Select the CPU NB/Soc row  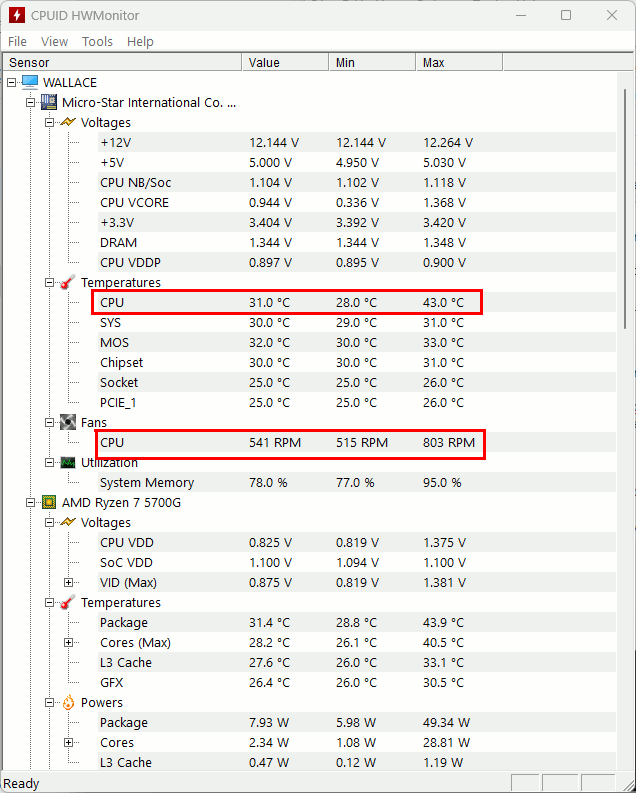point(357,183)
